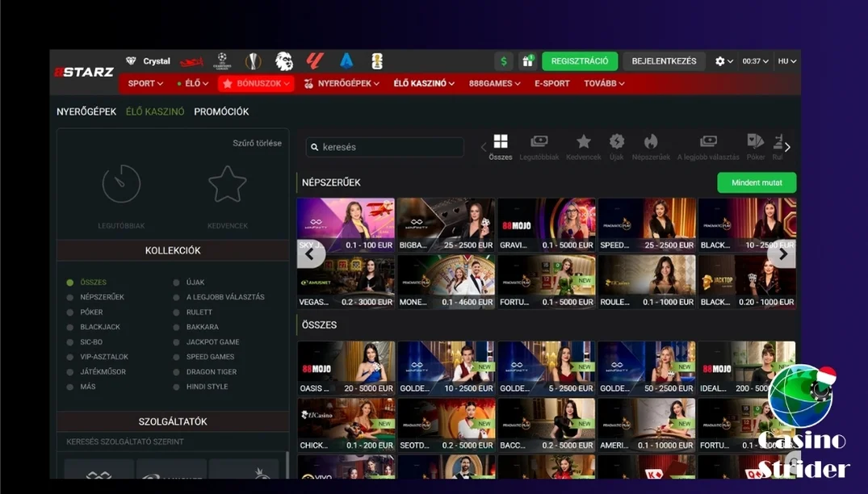Viewport: 868px width, 494px height.
Task: Expand the Tovább dropdown
Action: (x=604, y=83)
